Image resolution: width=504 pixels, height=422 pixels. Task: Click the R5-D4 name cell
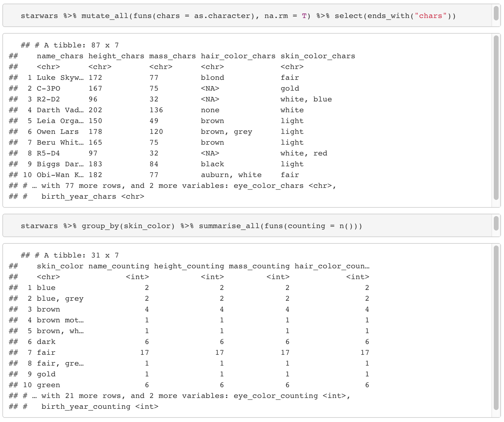48,153
